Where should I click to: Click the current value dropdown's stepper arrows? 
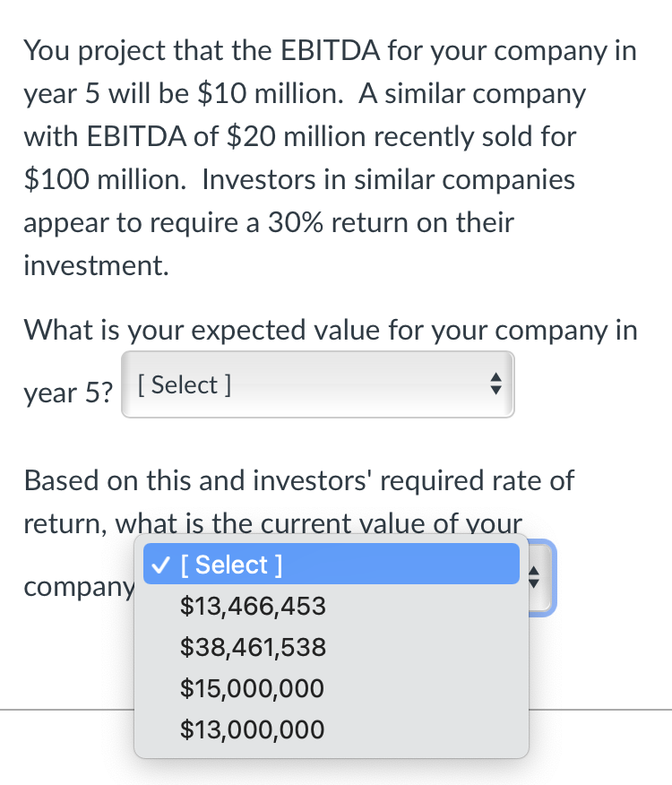point(540,579)
